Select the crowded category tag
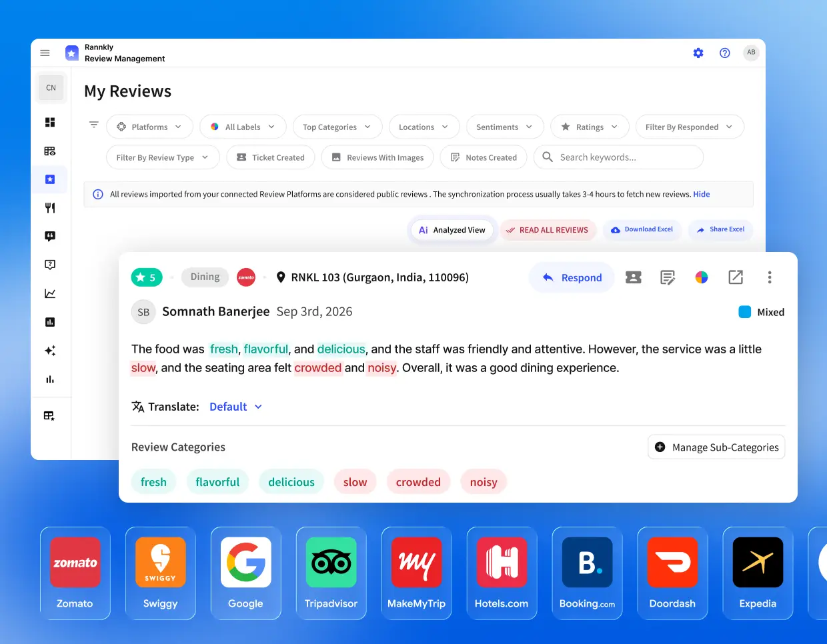The image size is (827, 644). pos(418,482)
